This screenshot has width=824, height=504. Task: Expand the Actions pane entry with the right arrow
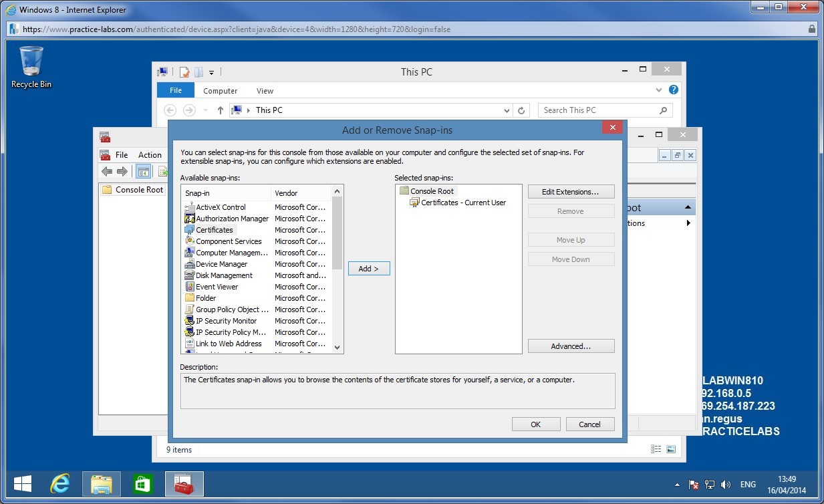(x=687, y=223)
